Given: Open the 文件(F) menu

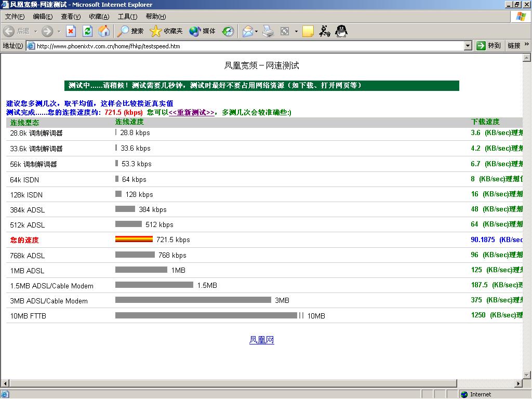Looking at the screenshot, I should pos(15,17).
